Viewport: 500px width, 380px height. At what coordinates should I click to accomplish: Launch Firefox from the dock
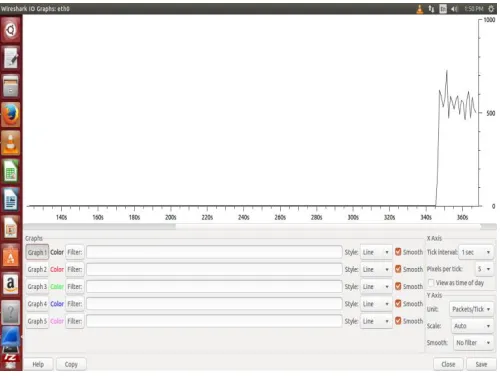11,115
